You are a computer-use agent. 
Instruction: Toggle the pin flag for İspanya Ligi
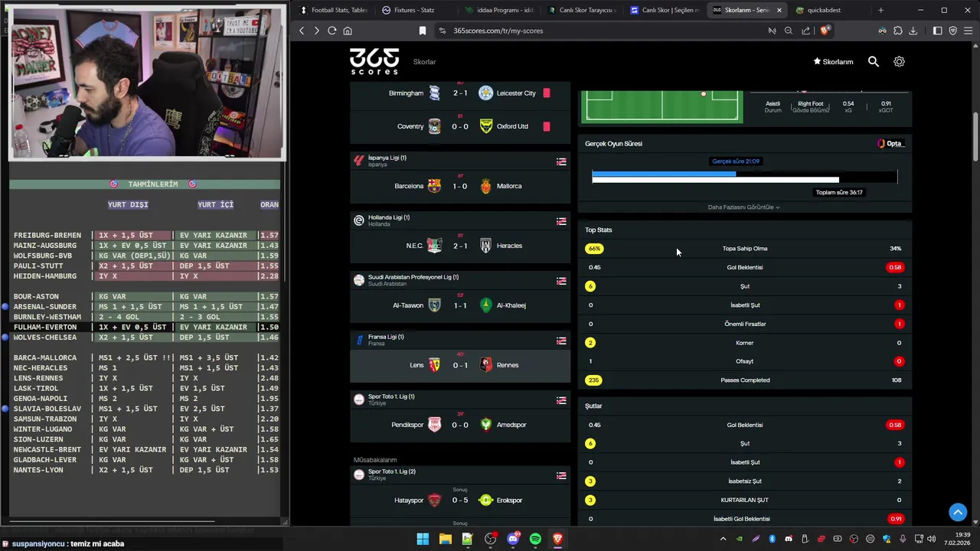tap(561, 161)
